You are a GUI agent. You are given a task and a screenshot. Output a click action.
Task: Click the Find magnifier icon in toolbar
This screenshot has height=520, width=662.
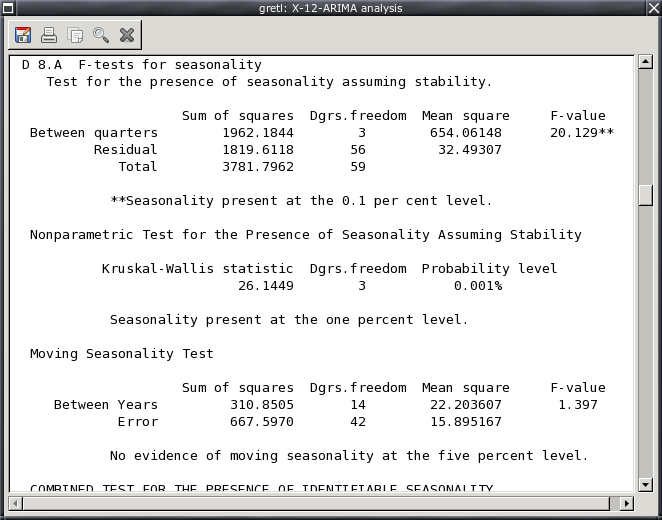pos(101,35)
